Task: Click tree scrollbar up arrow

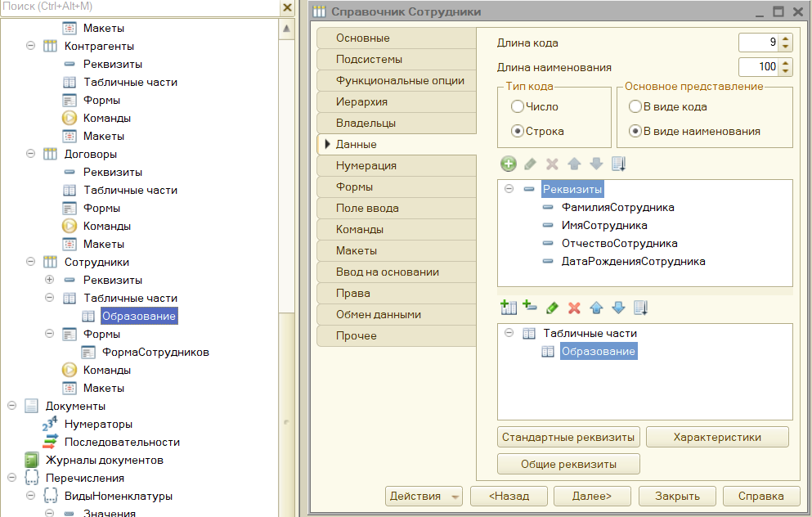Action: [x=286, y=29]
